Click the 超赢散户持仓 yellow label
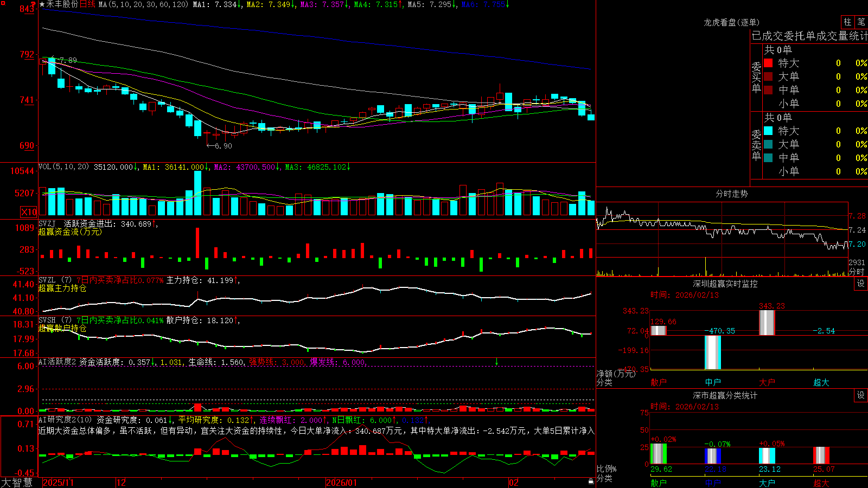The width and height of the screenshot is (868, 488). pos(62,328)
